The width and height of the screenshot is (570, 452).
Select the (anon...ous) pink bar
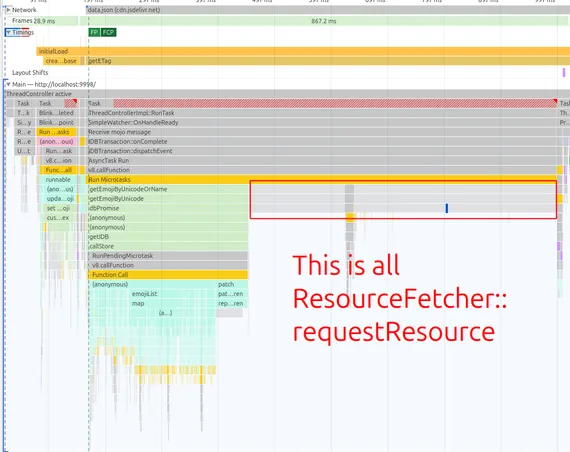coord(57,141)
